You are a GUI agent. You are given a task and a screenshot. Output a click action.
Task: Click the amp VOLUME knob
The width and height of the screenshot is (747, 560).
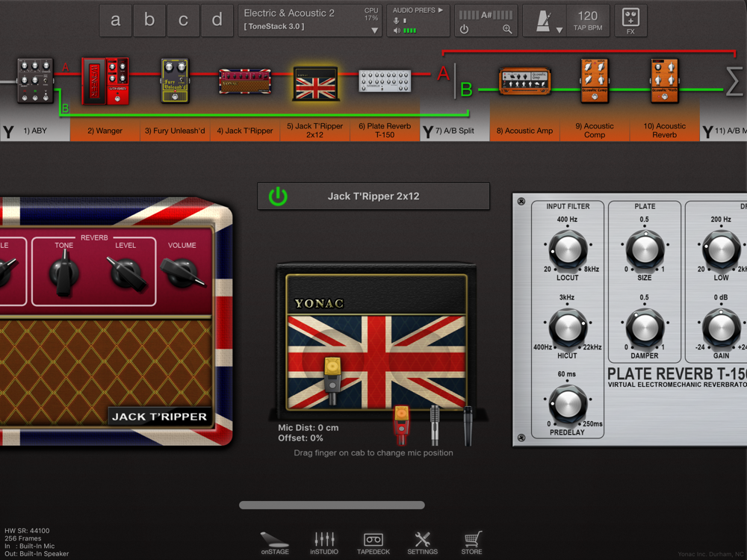(x=182, y=272)
